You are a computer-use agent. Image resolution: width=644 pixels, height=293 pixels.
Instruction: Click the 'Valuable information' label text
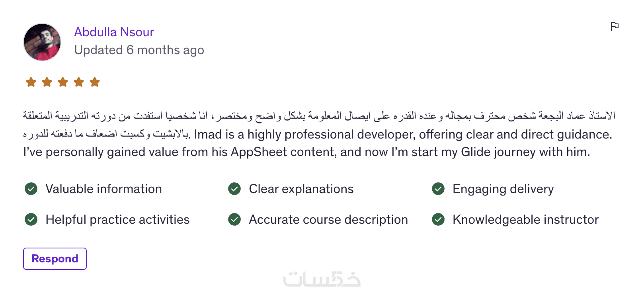pyautogui.click(x=103, y=189)
